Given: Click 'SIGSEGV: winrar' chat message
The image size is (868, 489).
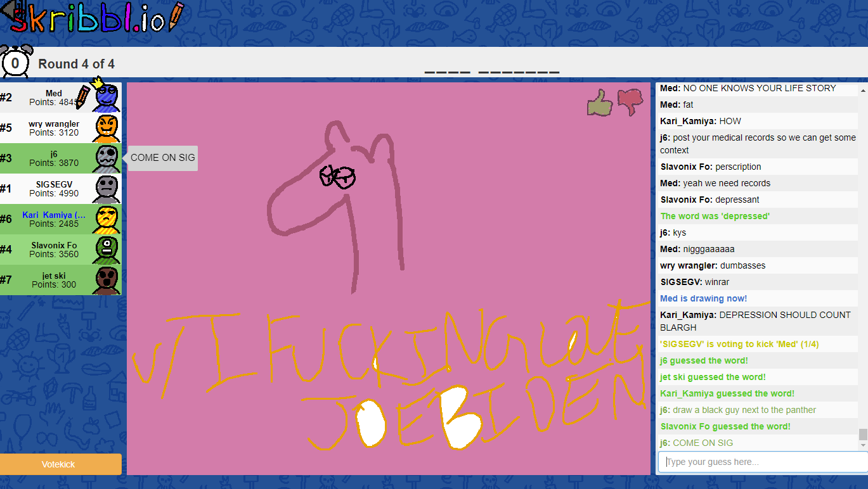Looking at the screenshot, I should click(695, 282).
